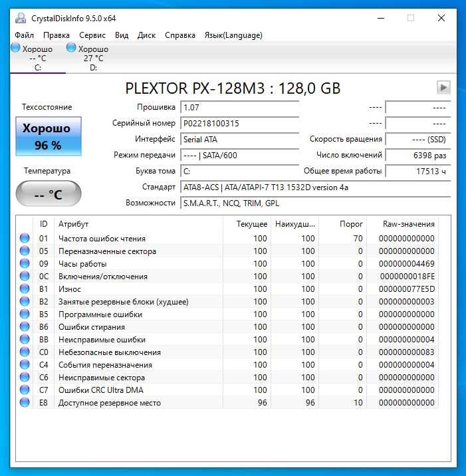Screen dimensions: 466x476
Task: Close the CrystalDiskInfo window
Action: [x=441, y=18]
